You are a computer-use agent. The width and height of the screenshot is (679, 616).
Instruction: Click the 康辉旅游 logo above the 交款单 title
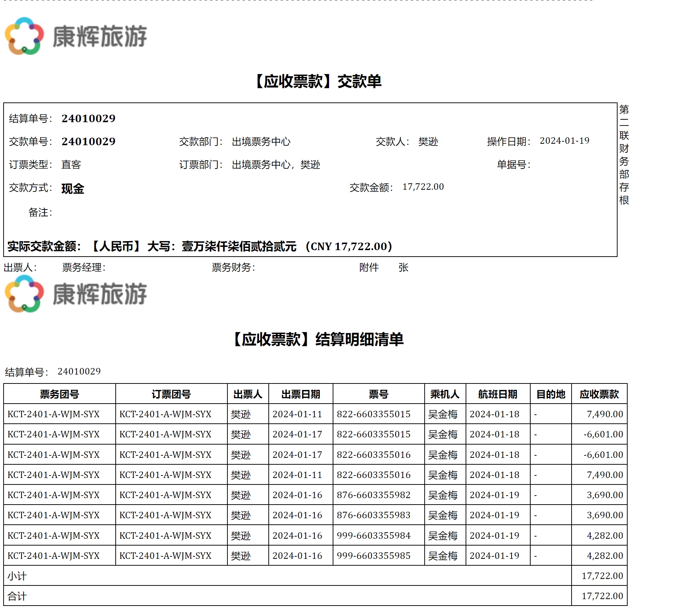[x=75, y=36]
